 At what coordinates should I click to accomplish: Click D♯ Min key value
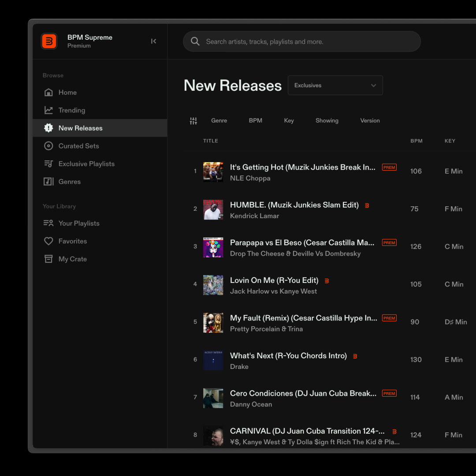(456, 322)
